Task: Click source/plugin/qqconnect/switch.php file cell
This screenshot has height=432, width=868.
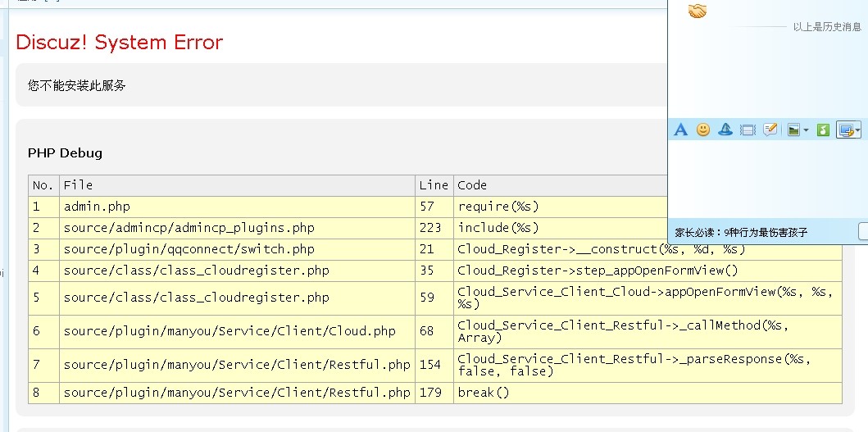Action: 237,249
